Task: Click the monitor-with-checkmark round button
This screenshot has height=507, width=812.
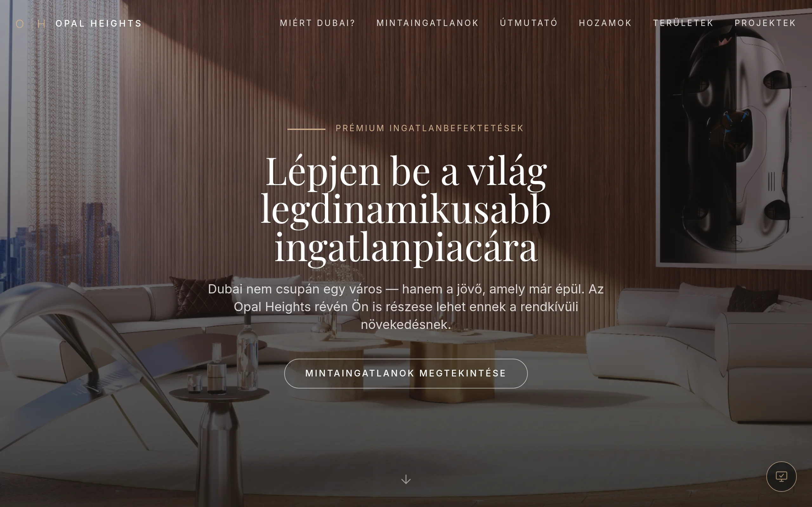Action: pyautogui.click(x=781, y=477)
